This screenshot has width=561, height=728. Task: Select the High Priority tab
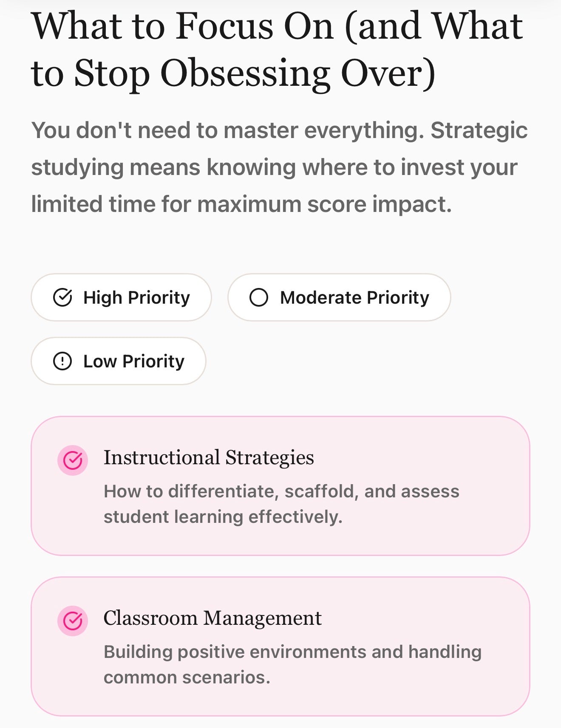121,297
